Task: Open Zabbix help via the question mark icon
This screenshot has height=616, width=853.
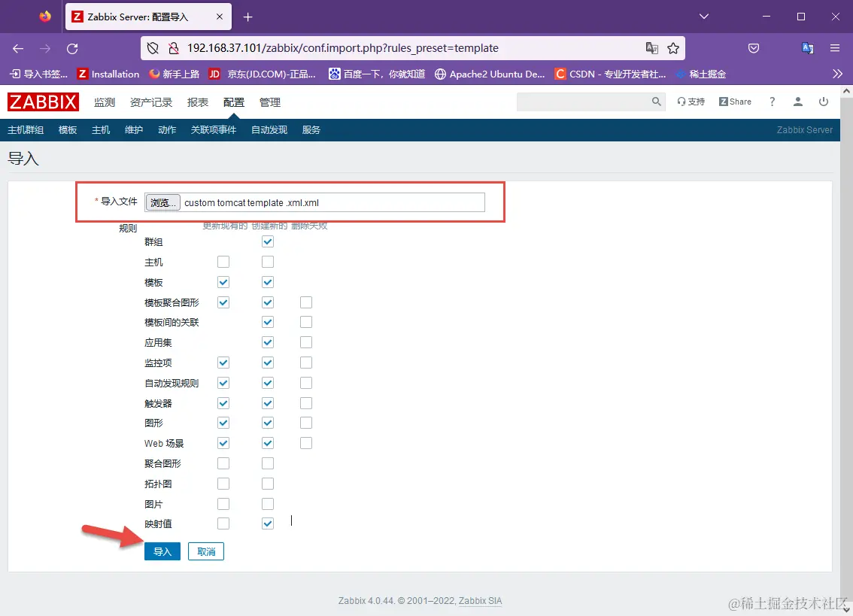Action: pos(772,101)
